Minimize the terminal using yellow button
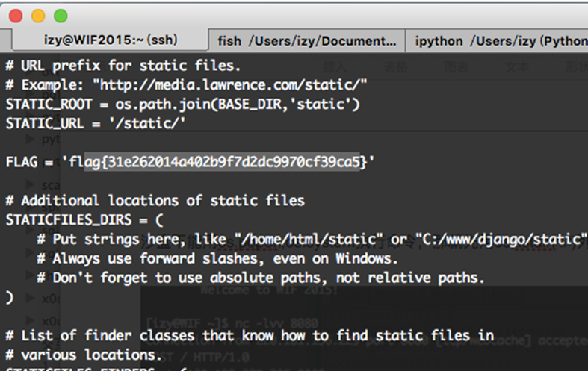 pos(37,15)
